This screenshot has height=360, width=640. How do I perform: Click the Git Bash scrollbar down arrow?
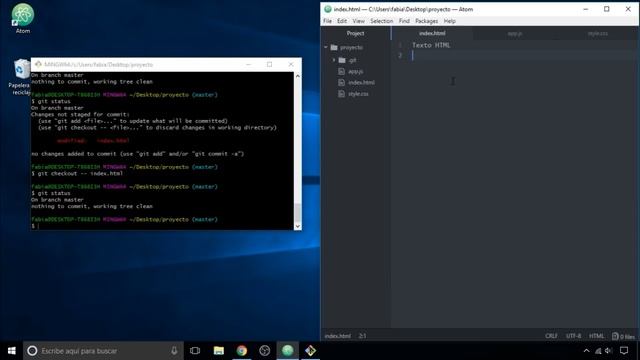pyautogui.click(x=298, y=226)
